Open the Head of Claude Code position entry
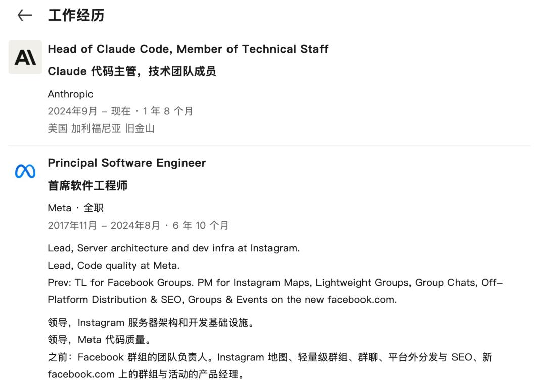This screenshot has height=392, width=546. coord(188,49)
